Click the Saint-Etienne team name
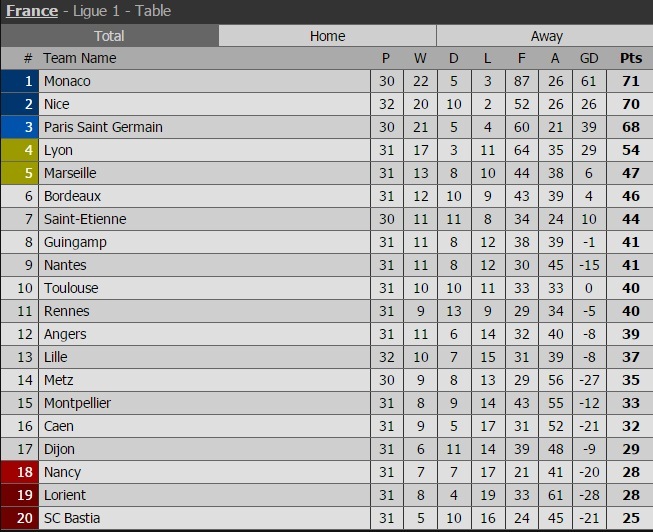653x532 pixels. tap(85, 219)
